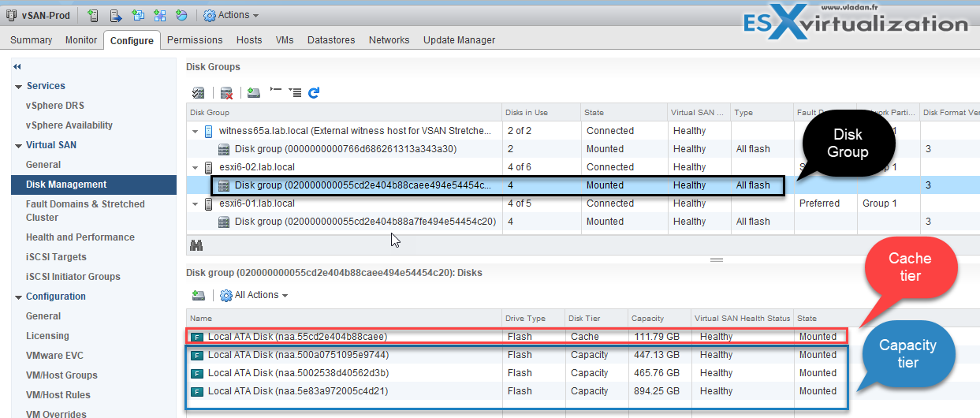This screenshot has width=980, height=418.
Task: Open the VMs tab
Action: pyautogui.click(x=285, y=40)
